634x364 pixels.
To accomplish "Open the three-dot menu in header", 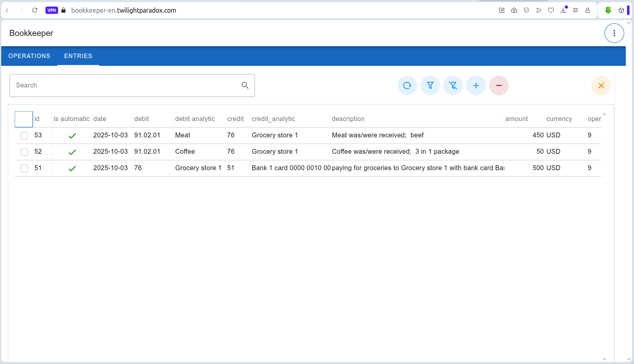I will 614,33.
